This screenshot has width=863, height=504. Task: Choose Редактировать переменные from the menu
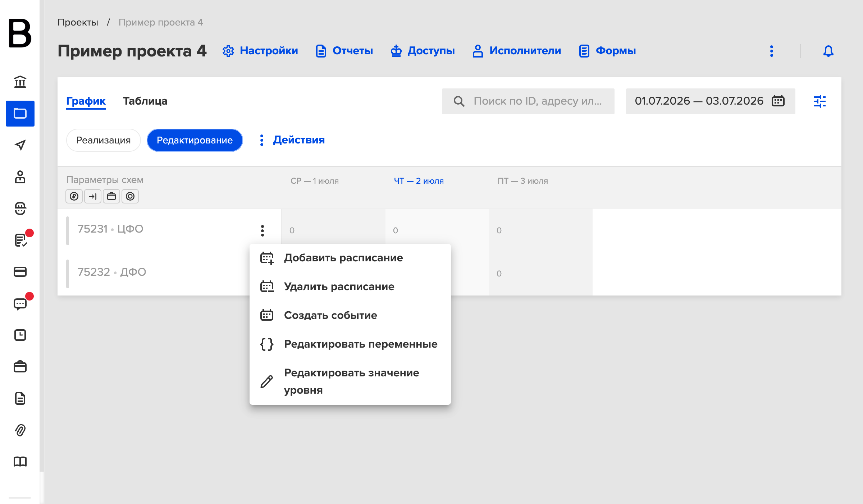point(350,344)
